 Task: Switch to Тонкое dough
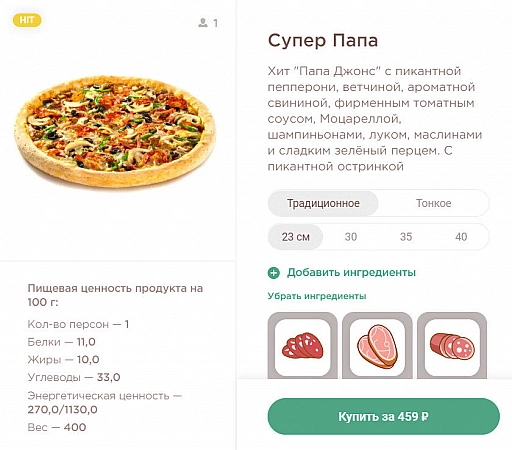click(x=433, y=203)
